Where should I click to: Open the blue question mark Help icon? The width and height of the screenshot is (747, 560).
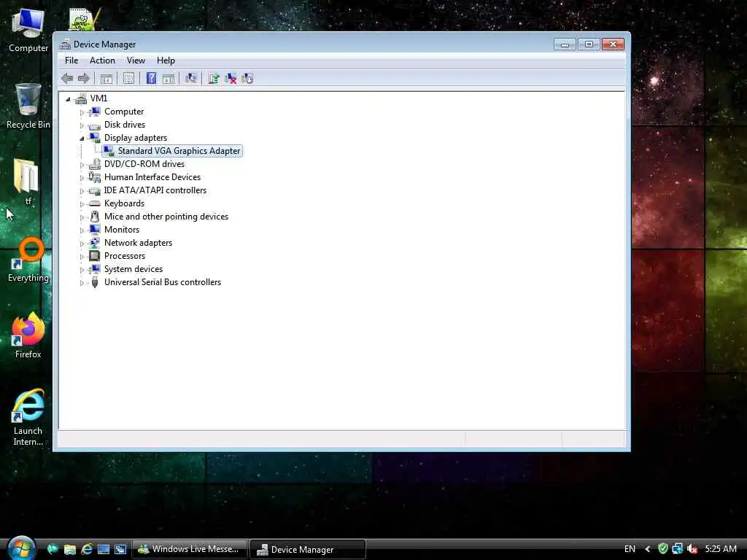(151, 78)
